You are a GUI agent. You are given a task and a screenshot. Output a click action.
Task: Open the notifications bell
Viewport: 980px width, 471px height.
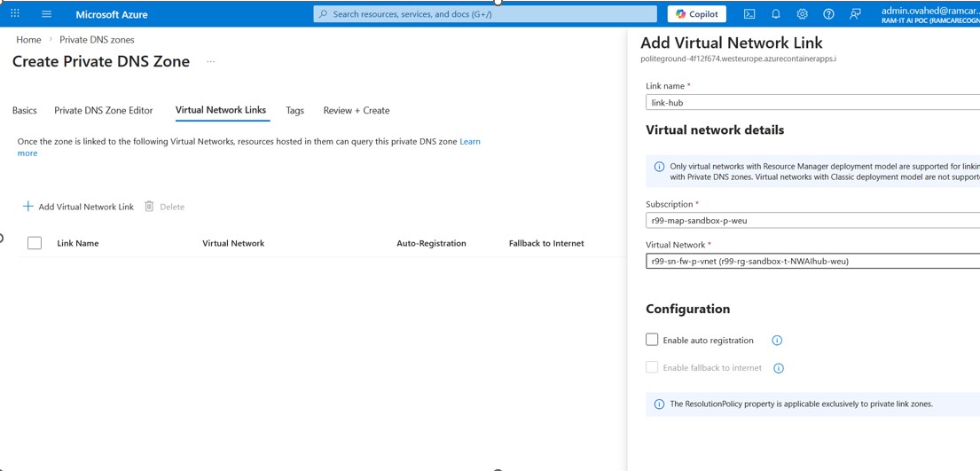(775, 14)
